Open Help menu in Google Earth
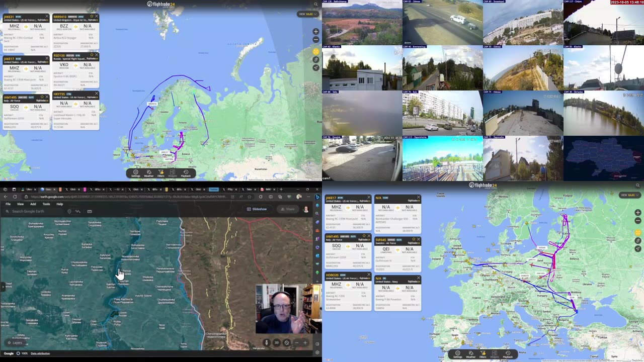The width and height of the screenshot is (644, 362). pyautogui.click(x=60, y=204)
